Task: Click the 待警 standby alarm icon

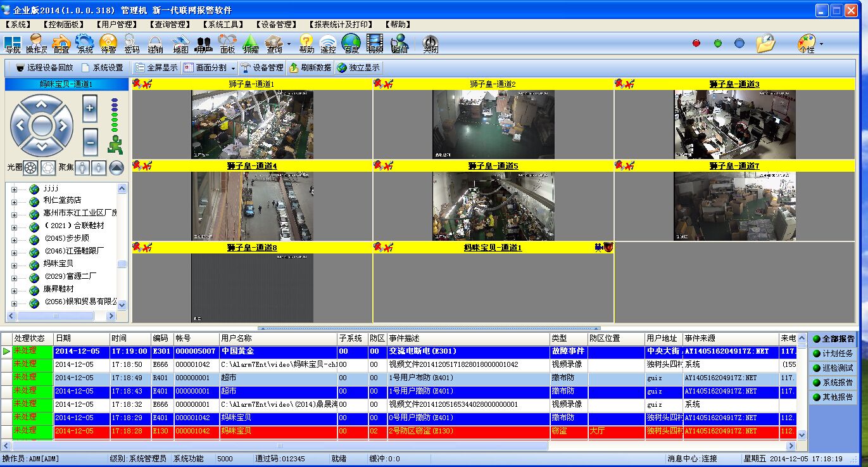Action: tap(108, 44)
